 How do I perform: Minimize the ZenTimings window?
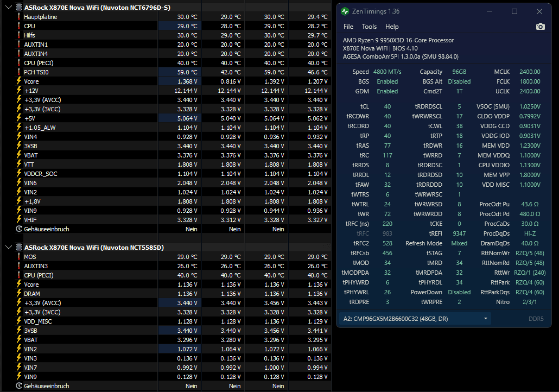490,11
